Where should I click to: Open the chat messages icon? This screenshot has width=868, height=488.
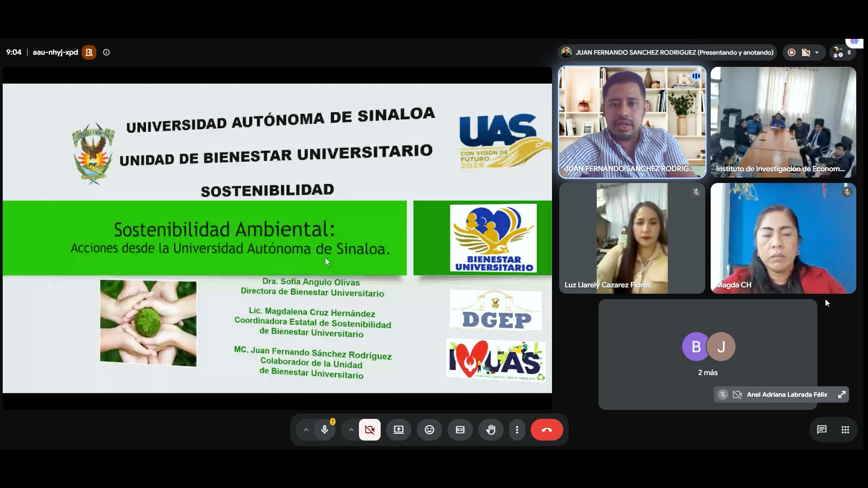[x=822, y=430]
